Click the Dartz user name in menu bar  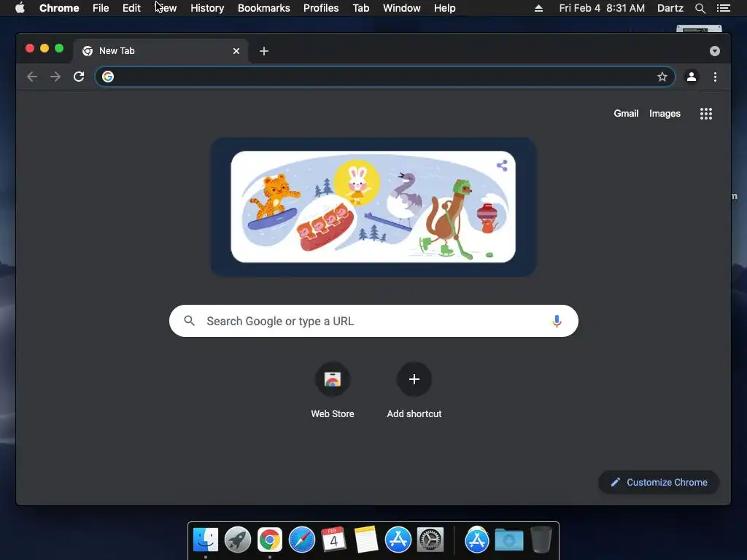point(670,8)
